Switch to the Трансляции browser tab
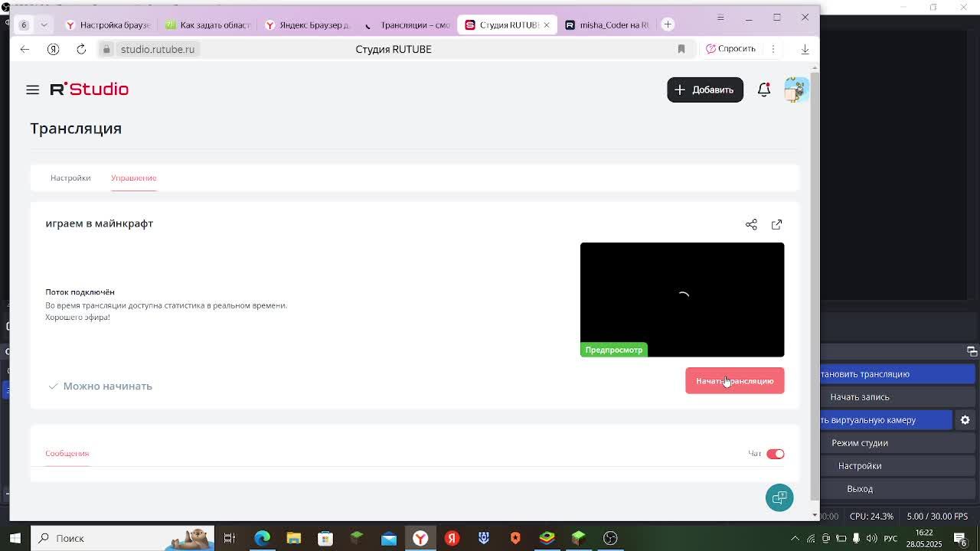Screen dimensions: 980x551 [407, 24]
